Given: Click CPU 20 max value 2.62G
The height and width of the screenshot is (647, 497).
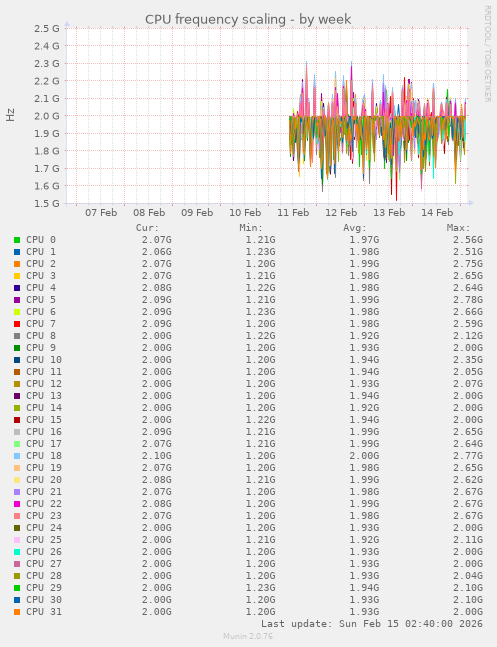Looking at the screenshot, I should click(x=468, y=480).
